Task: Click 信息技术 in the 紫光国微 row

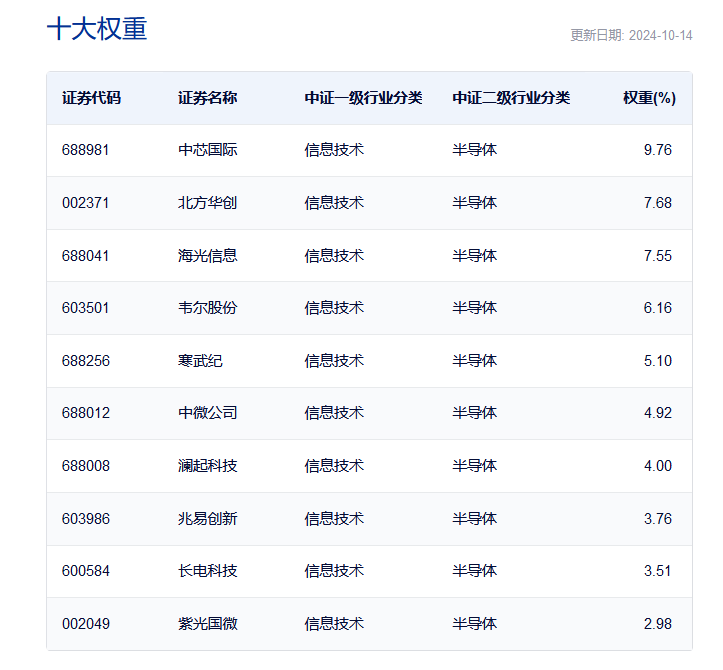Action: point(334,624)
